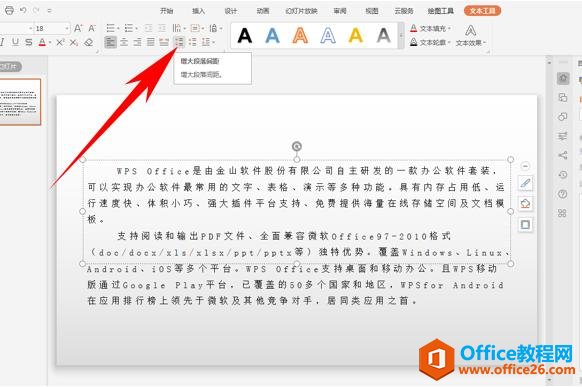
Task: Open the font name dropdown arrow
Action: [x=31, y=28]
